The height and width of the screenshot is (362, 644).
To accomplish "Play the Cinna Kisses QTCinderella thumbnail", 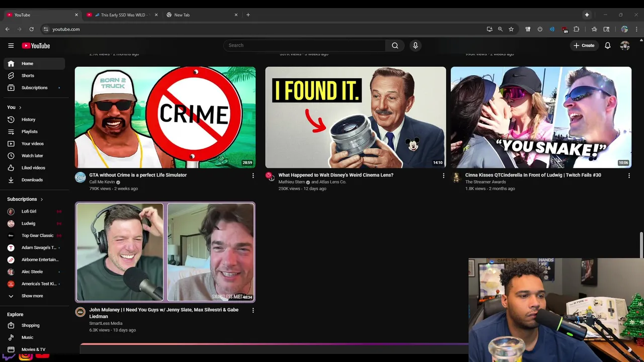I will 541,117.
